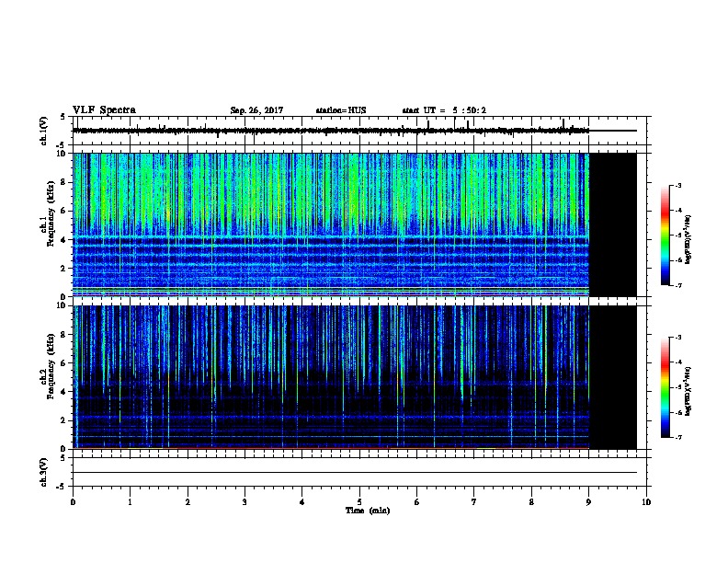Click time axis tick label "7"
728x563 pixels.
point(474,502)
